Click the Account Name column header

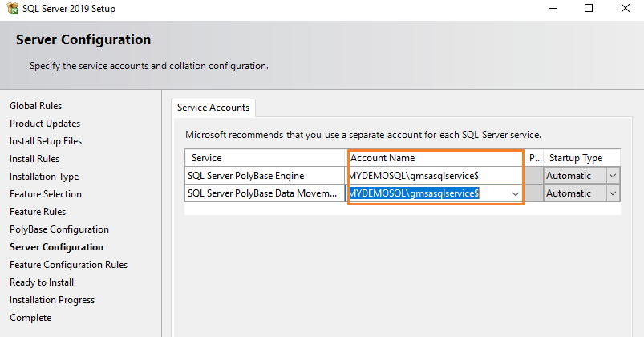tap(435, 158)
